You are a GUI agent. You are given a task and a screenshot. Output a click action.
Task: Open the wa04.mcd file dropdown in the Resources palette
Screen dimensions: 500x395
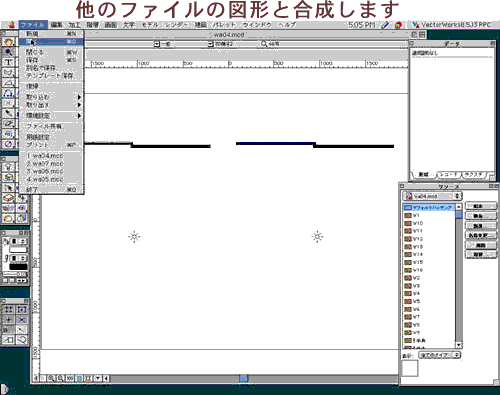(432, 196)
